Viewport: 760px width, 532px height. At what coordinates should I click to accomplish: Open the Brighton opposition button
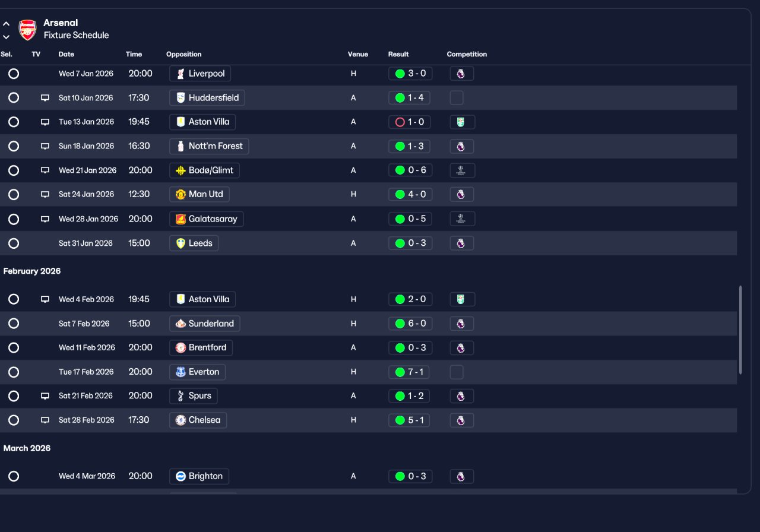click(x=199, y=476)
